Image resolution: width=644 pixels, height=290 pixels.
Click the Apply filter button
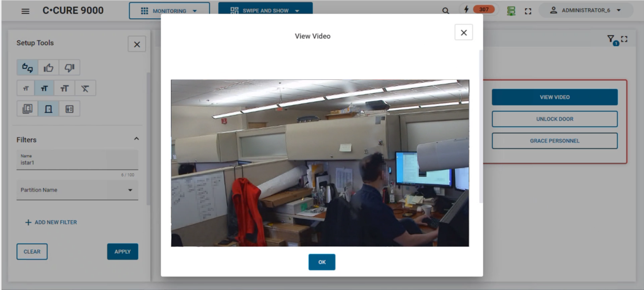pos(123,252)
